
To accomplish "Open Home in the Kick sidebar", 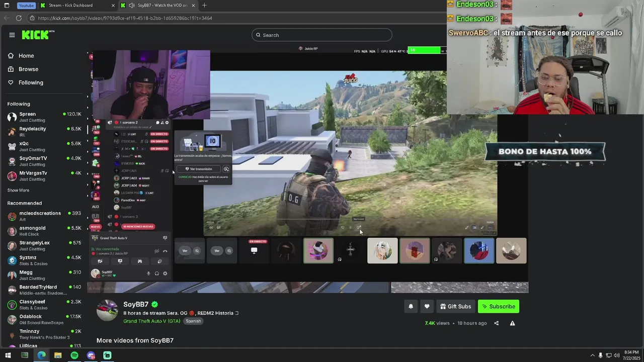I will pos(26,56).
